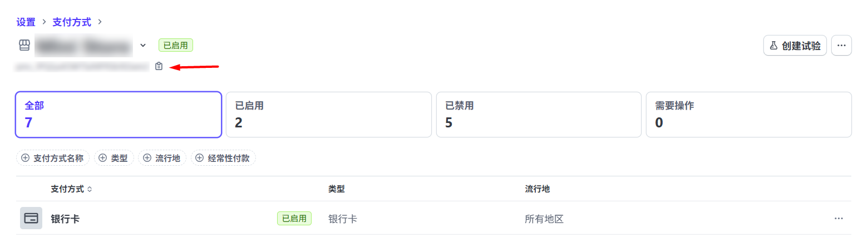Click the 创建试验 button
This screenshot has width=868, height=237.
click(795, 46)
